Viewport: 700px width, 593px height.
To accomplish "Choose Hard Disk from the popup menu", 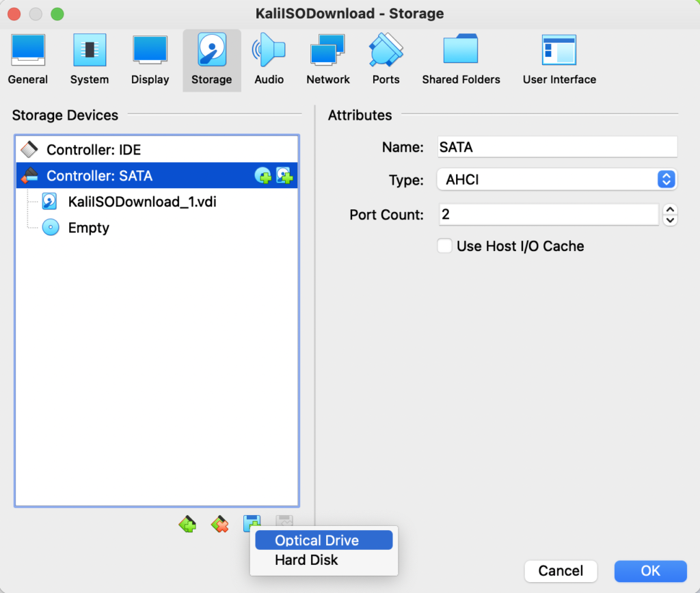I will (x=323, y=560).
